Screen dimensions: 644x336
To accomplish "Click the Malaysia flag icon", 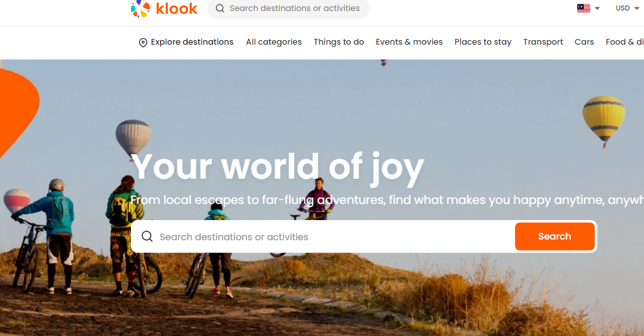I will (583, 8).
